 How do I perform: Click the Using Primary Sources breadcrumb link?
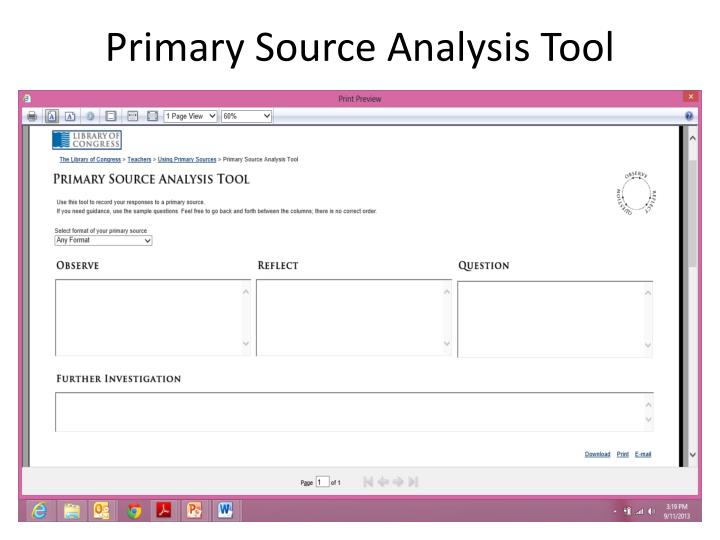coord(187,159)
